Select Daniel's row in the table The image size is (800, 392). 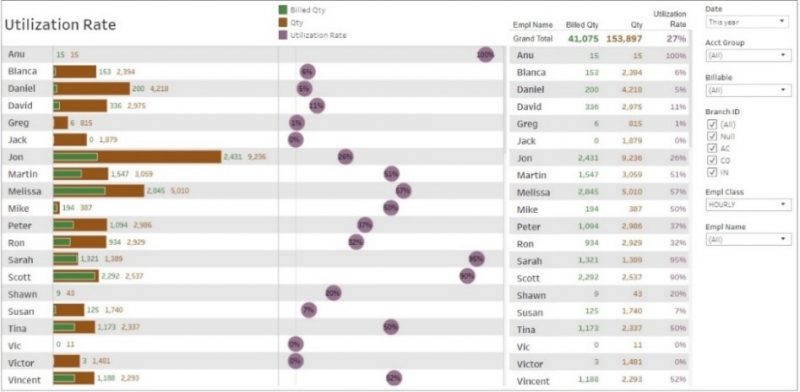pyautogui.click(x=599, y=89)
